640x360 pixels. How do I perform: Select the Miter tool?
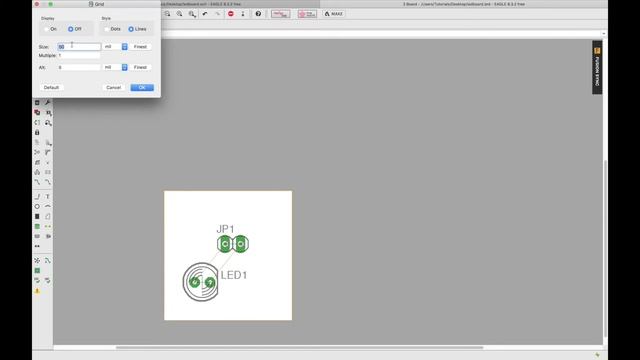(48, 152)
